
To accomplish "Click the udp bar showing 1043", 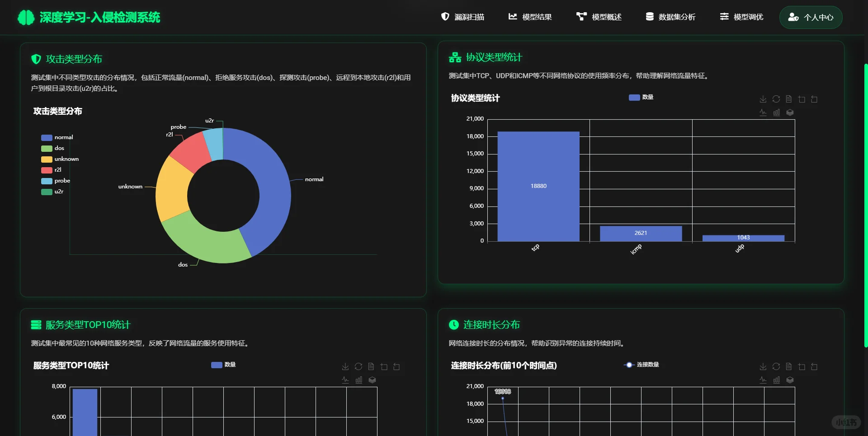I will coord(743,238).
